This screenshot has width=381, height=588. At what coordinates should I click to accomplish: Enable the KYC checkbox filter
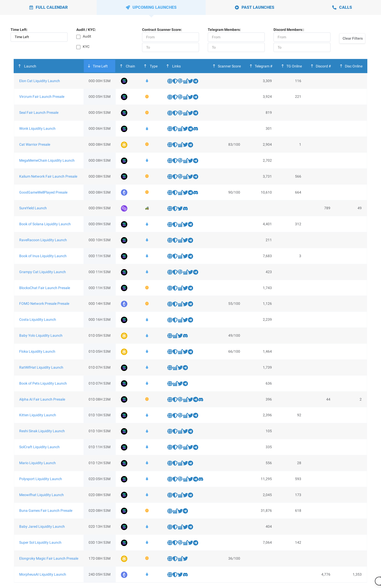coord(78,47)
